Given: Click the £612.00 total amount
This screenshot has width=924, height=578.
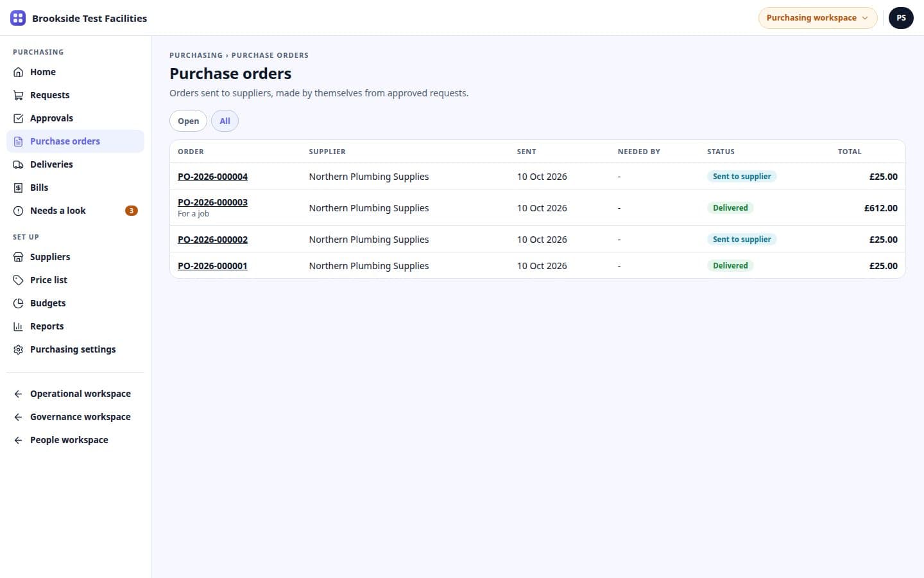Looking at the screenshot, I should [x=880, y=208].
